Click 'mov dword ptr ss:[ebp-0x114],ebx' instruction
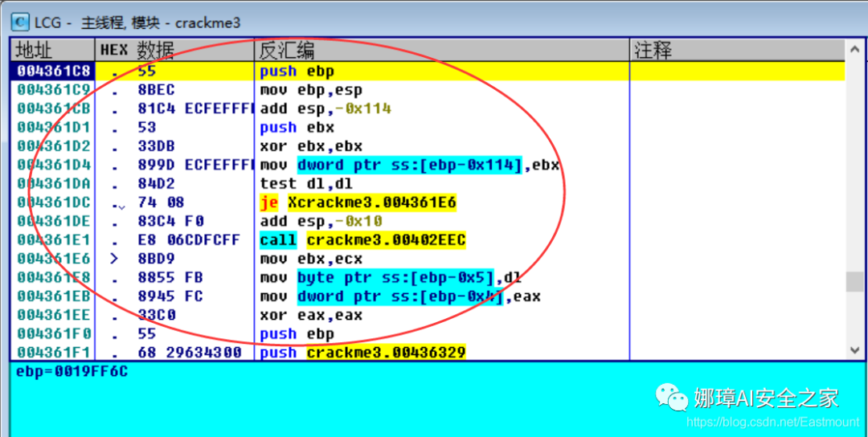The height and width of the screenshot is (437, 868). point(410,165)
